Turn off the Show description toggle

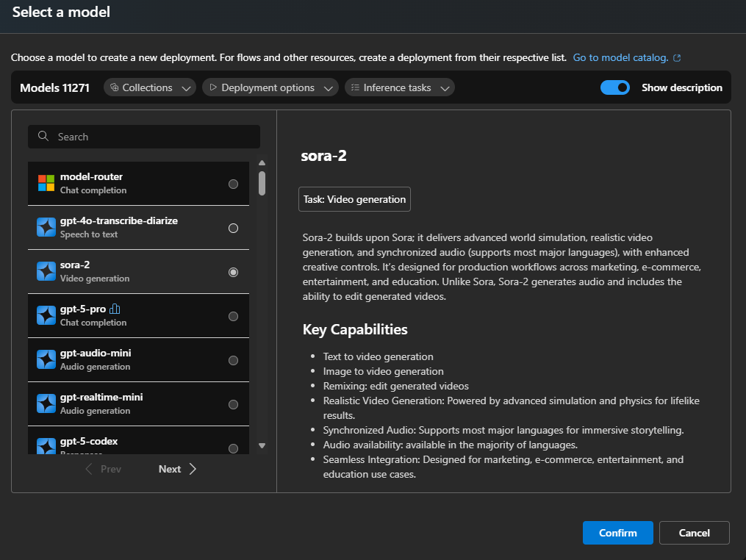coord(615,87)
